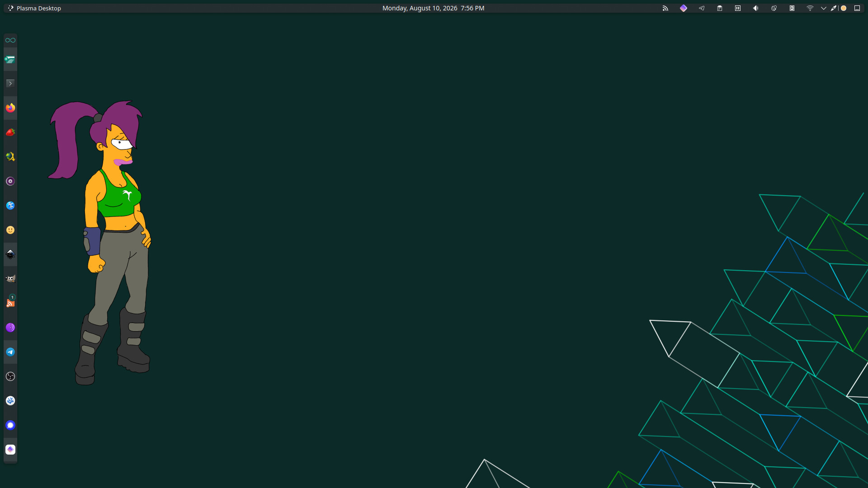Image resolution: width=868 pixels, height=488 pixels.
Task: Open the Plasma Desktop menu in top panel
Action: click(x=34, y=8)
